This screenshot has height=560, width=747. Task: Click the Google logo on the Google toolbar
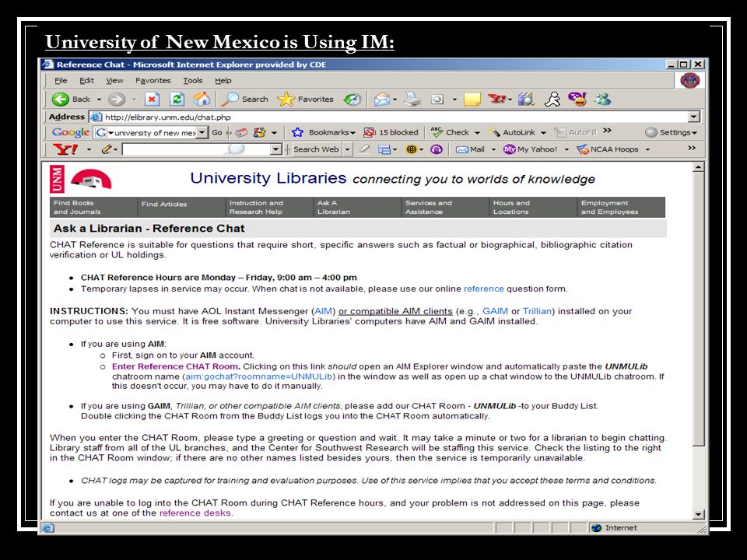pos(71,132)
